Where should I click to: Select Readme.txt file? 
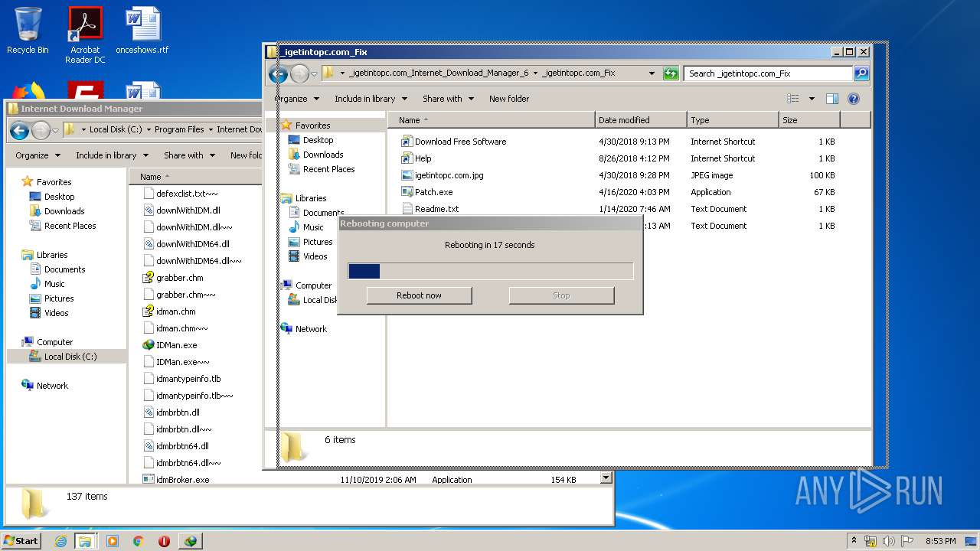click(x=430, y=209)
